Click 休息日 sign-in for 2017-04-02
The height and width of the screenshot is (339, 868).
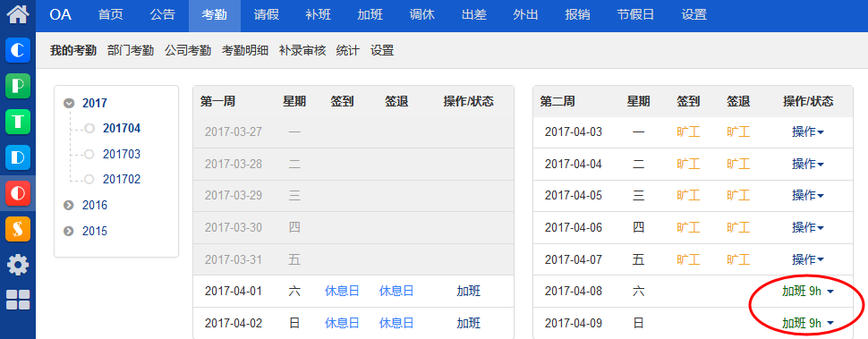pyautogui.click(x=342, y=323)
